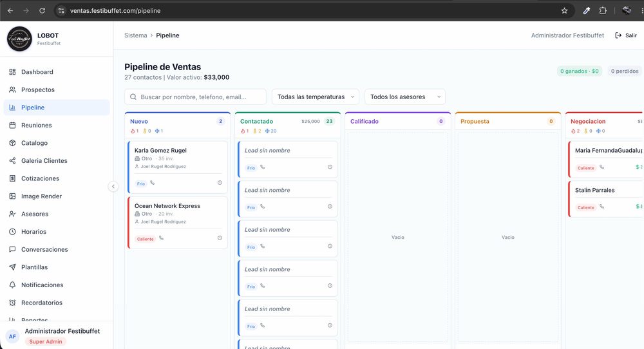Click clock icon on Ocean Network Express card

click(x=220, y=238)
